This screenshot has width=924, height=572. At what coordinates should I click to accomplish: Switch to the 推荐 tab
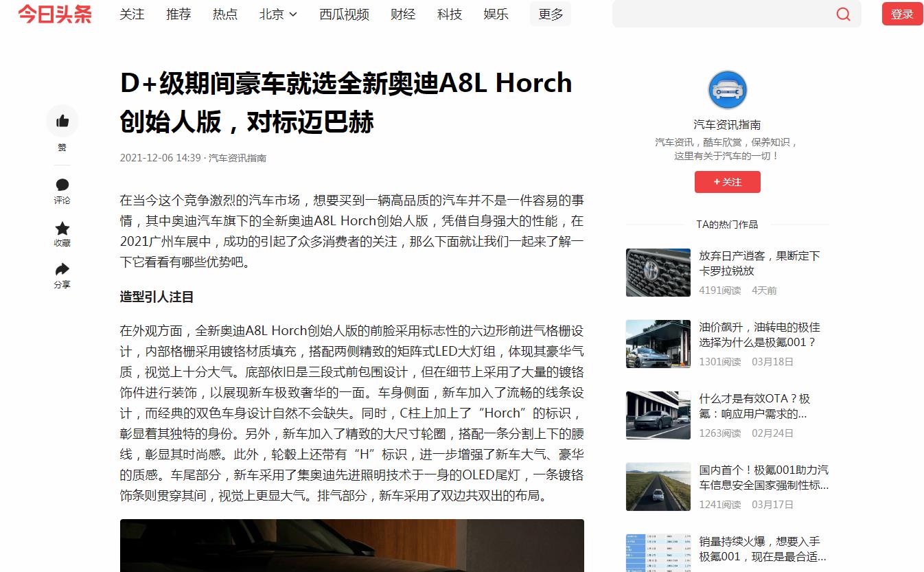pyautogui.click(x=178, y=14)
